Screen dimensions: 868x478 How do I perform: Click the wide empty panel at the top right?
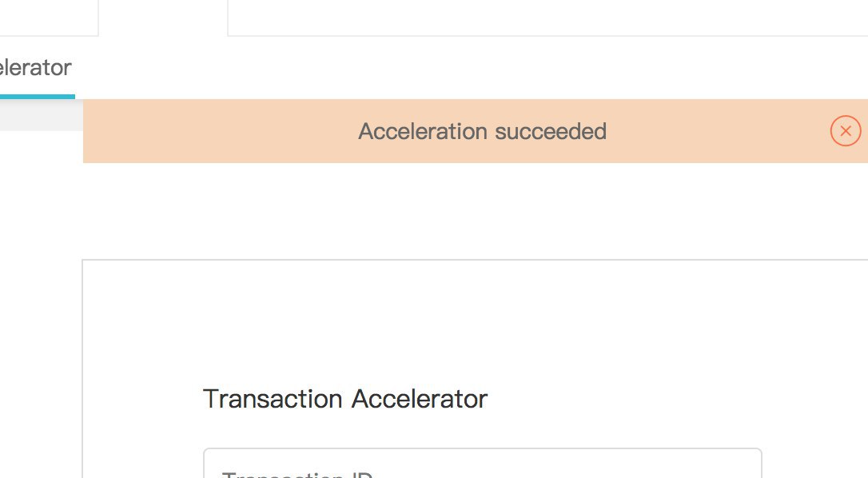tap(547, 18)
